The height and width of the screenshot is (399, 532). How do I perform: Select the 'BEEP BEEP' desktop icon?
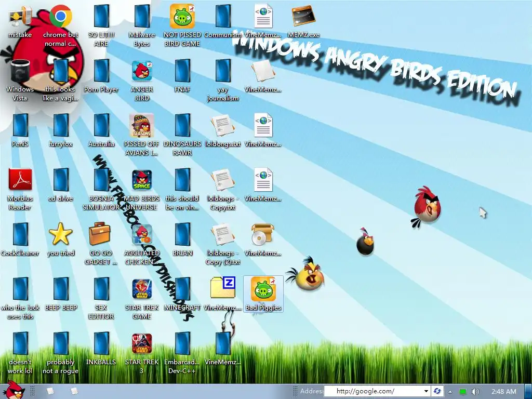60,295
